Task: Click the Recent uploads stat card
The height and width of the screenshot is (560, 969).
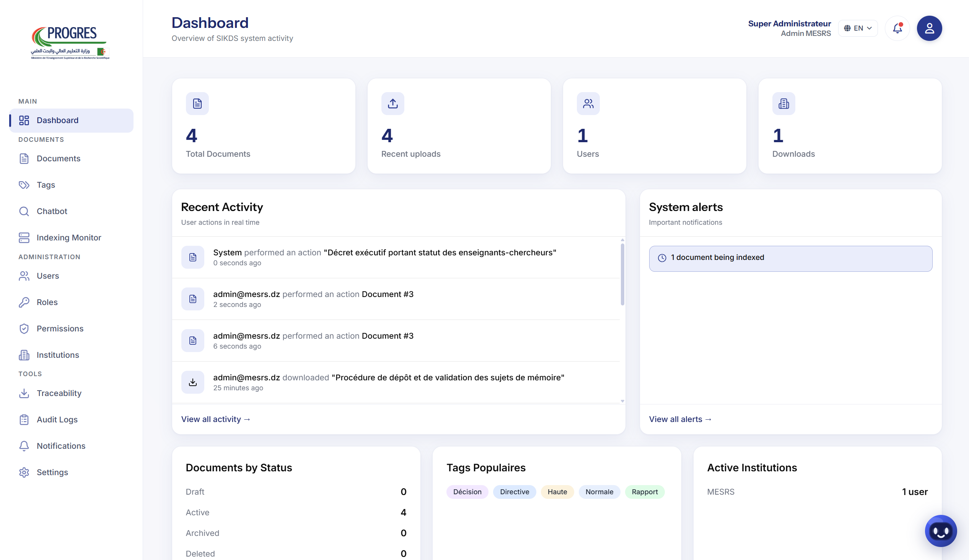Action: (459, 126)
